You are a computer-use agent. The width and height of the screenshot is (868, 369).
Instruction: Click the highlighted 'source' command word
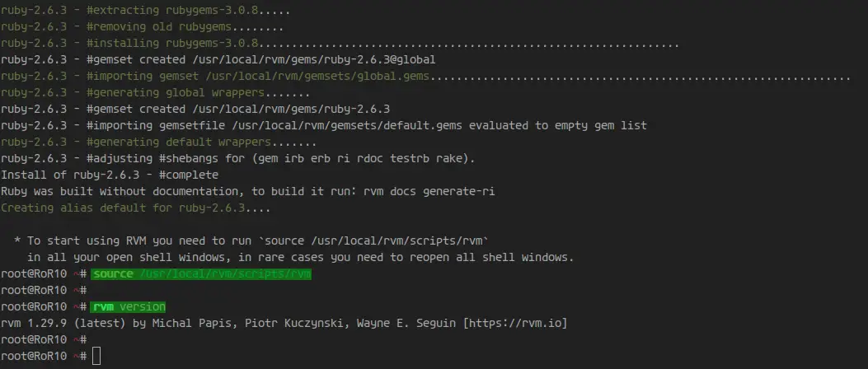pyautogui.click(x=113, y=273)
